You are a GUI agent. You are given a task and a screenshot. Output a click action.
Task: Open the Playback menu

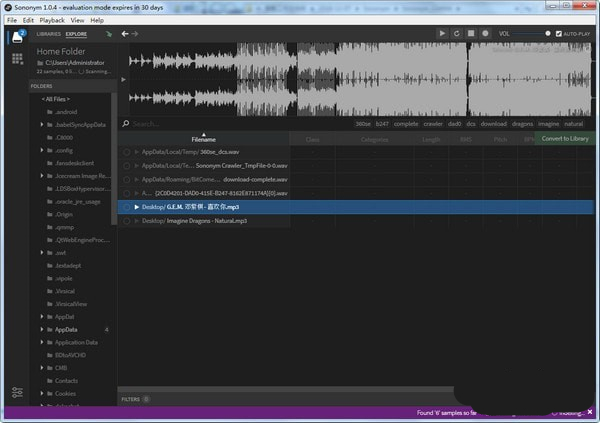pos(50,20)
